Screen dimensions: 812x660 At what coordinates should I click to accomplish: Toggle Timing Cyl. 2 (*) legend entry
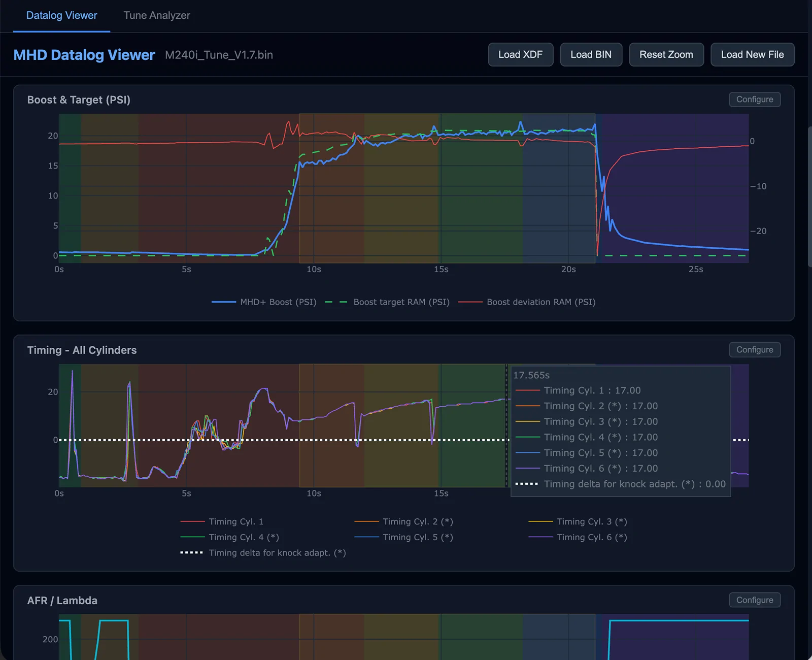404,522
